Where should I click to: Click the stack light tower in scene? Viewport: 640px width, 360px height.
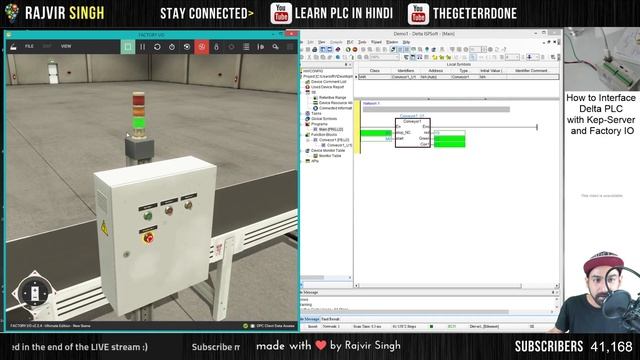pyautogui.click(x=139, y=116)
